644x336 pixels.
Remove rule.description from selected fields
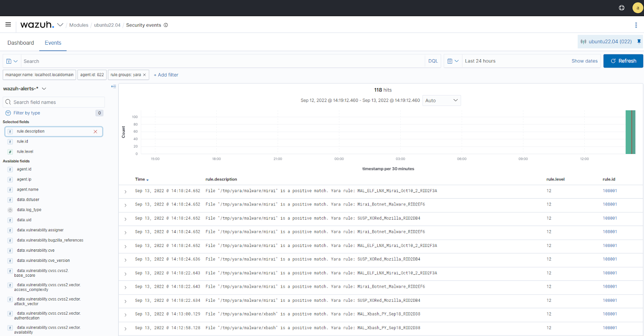pyautogui.click(x=95, y=132)
